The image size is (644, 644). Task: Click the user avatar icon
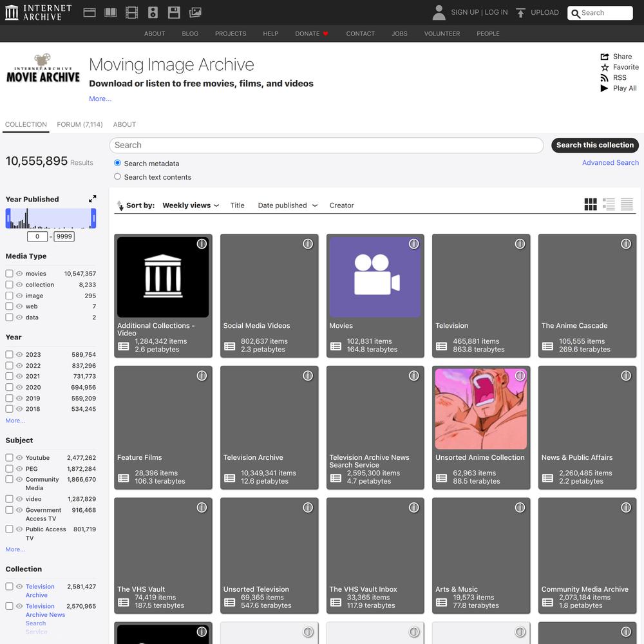pyautogui.click(x=439, y=13)
